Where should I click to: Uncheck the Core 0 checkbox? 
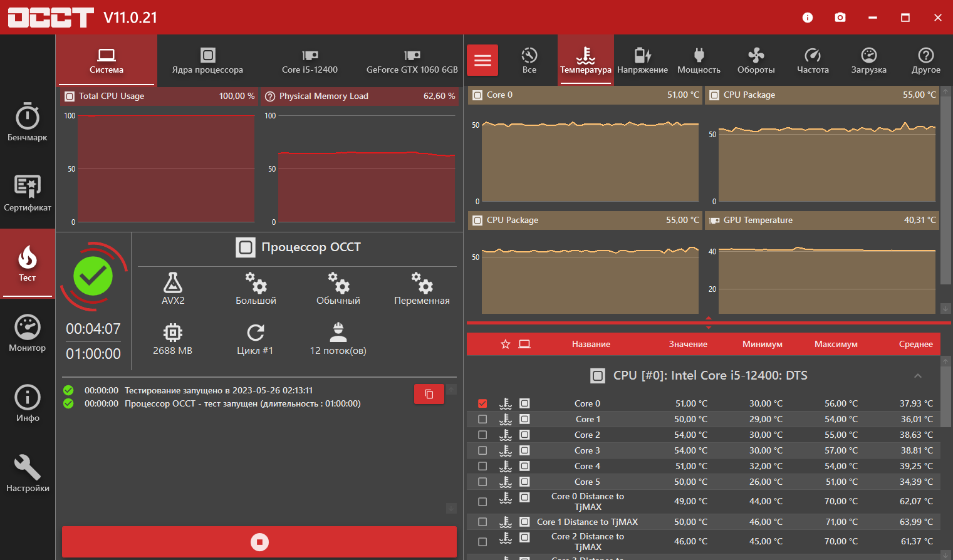coord(482,403)
